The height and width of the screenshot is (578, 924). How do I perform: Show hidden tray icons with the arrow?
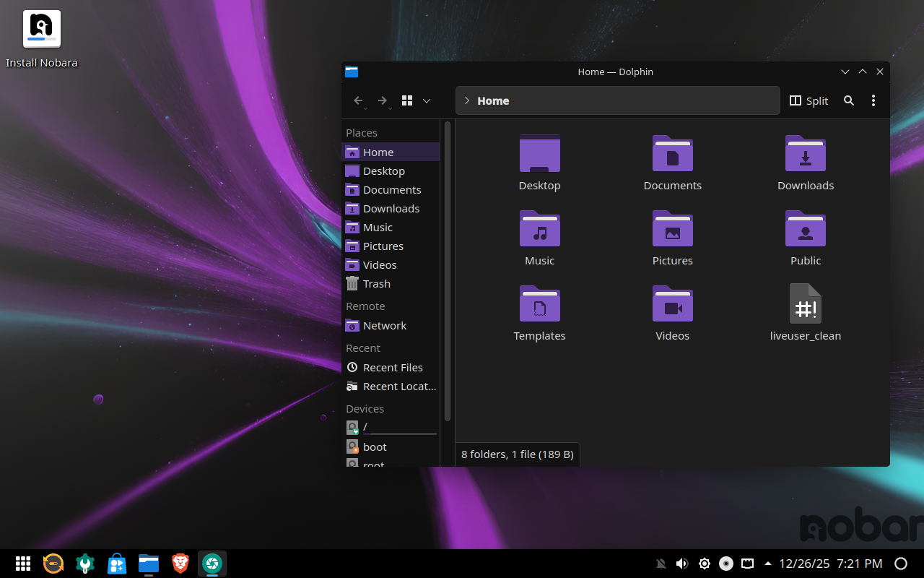[x=767, y=564]
